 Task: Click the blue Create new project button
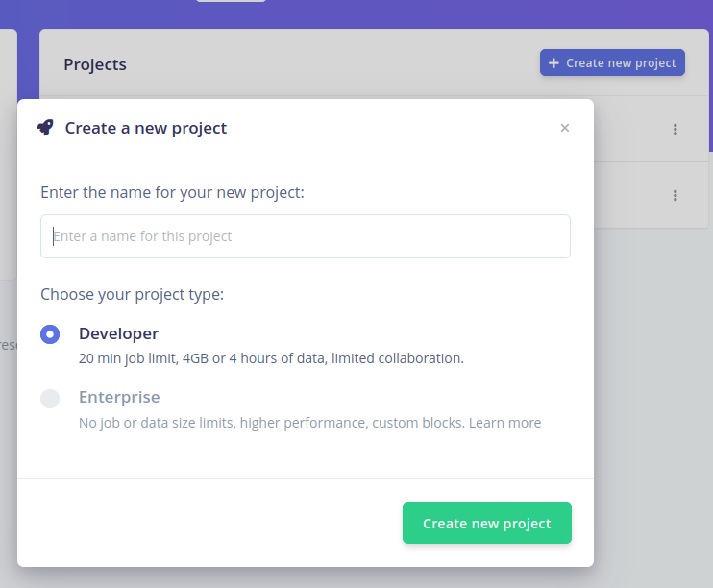pos(612,62)
